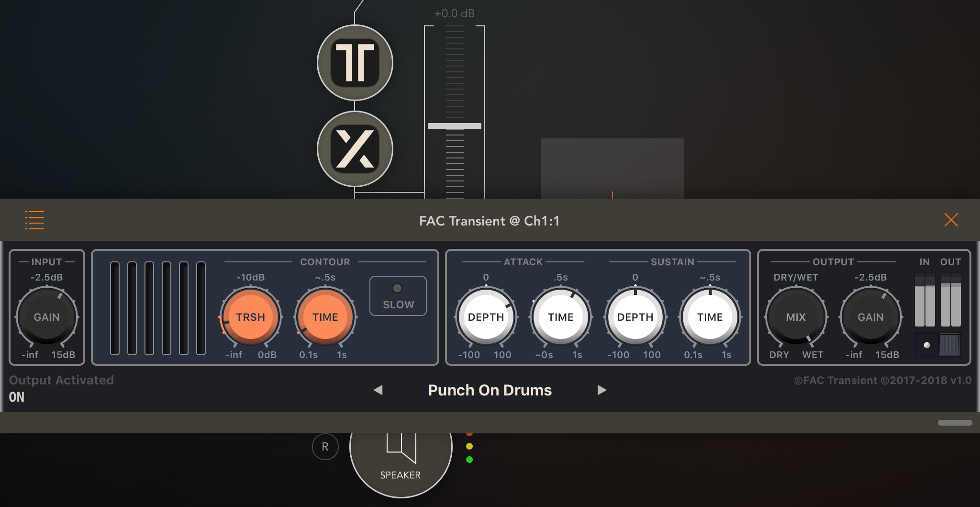
Task: Click the DRY/WET MIX knob
Action: click(796, 317)
